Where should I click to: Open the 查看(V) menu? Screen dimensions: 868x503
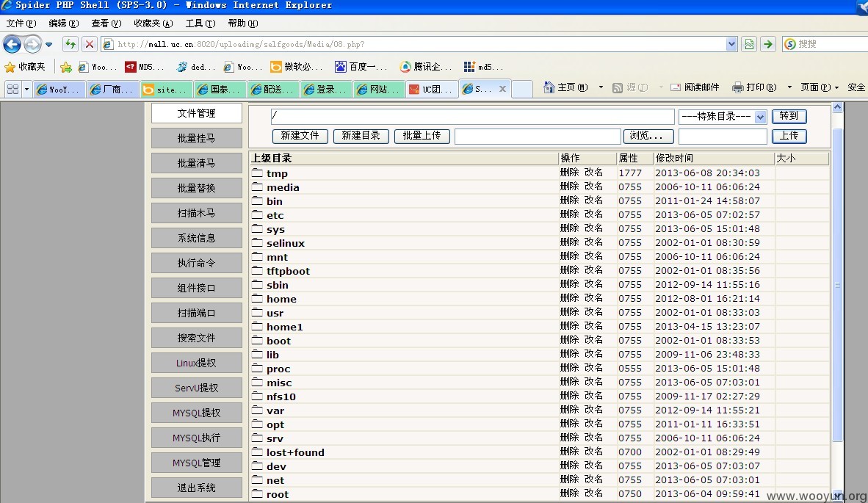(106, 23)
